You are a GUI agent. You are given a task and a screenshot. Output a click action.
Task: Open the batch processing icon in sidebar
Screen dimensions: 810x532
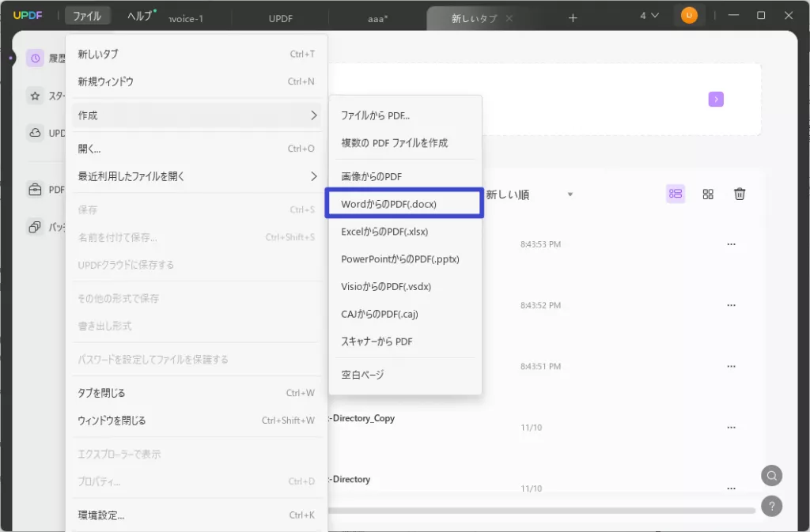pyautogui.click(x=35, y=227)
